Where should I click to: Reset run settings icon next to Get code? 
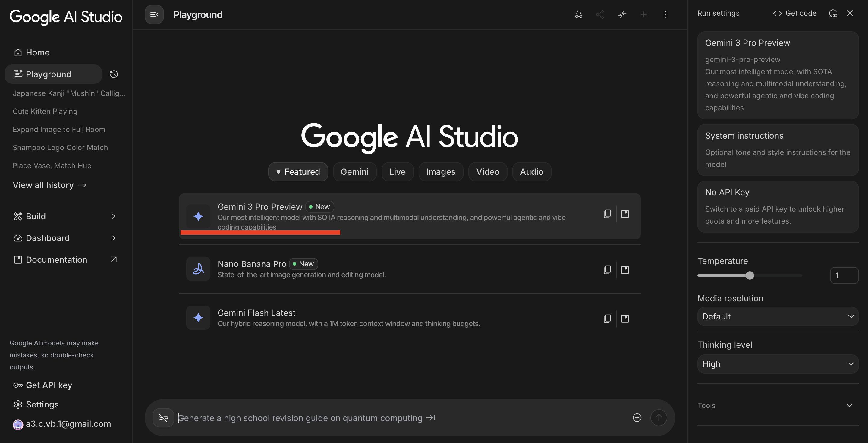tap(833, 14)
